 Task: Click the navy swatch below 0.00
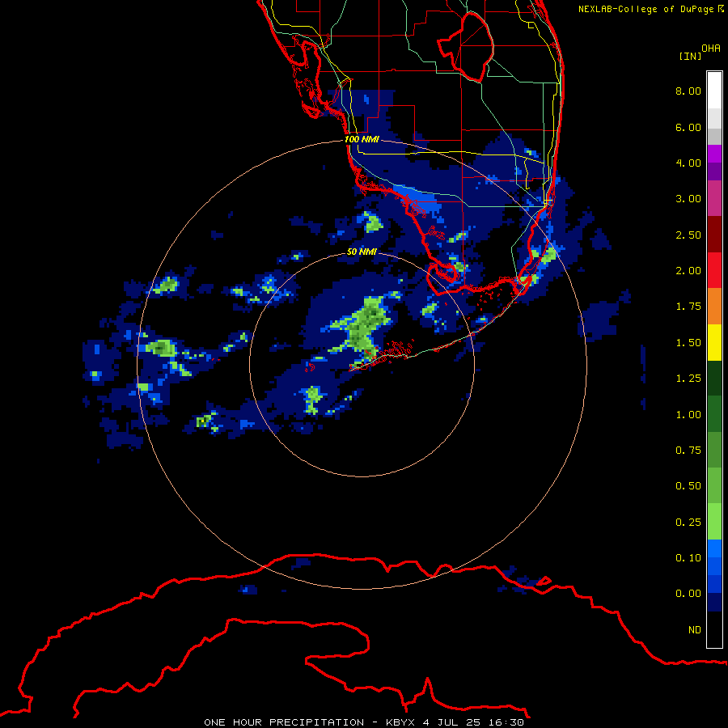(714, 603)
